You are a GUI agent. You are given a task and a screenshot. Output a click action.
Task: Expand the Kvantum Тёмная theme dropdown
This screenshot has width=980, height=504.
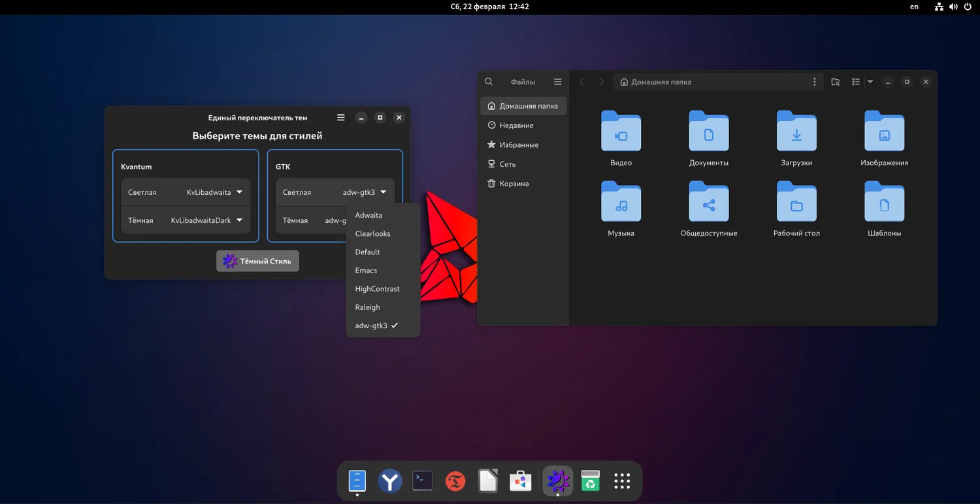206,220
